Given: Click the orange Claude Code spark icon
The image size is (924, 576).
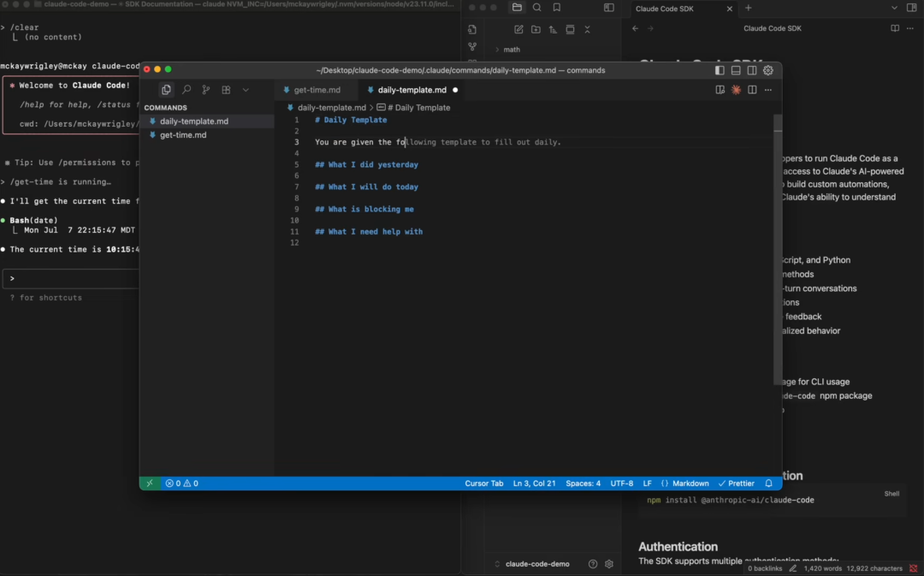Looking at the screenshot, I should [x=736, y=90].
